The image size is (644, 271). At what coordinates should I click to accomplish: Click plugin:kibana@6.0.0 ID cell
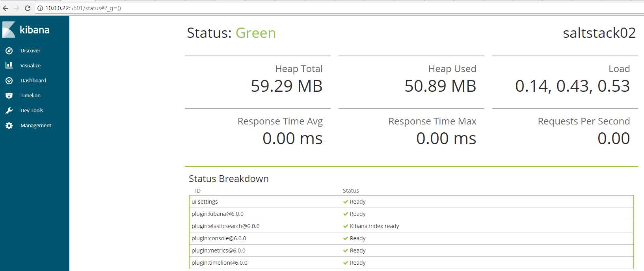point(218,214)
